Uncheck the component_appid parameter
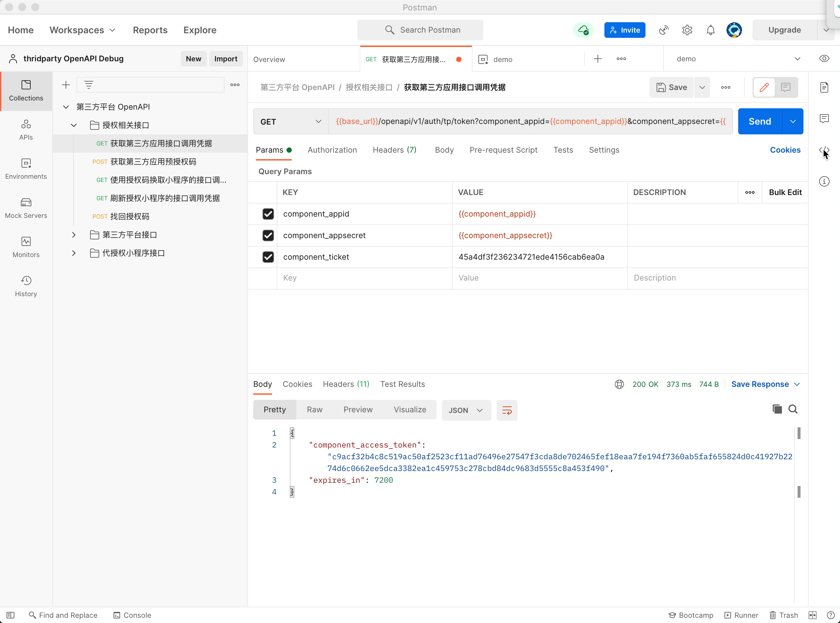840x623 pixels. coord(268,214)
